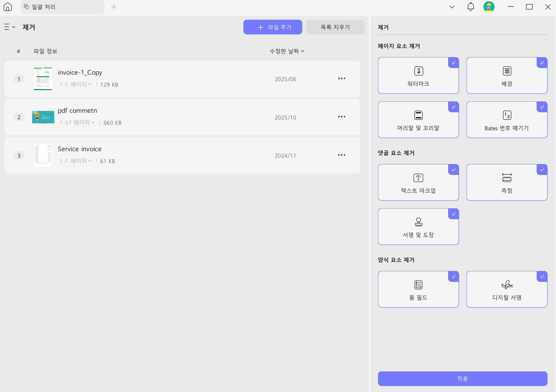Click the 적용 apply button
This screenshot has height=392, width=556.
[x=463, y=378]
